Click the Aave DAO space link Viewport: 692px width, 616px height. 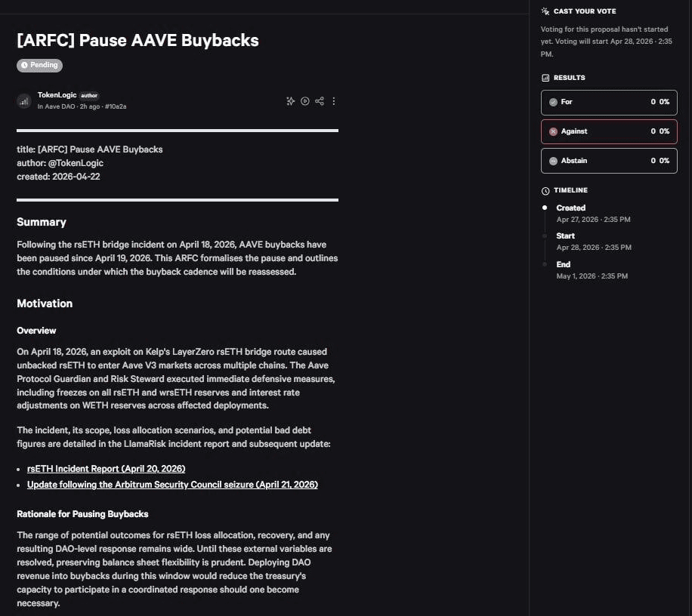pos(54,106)
